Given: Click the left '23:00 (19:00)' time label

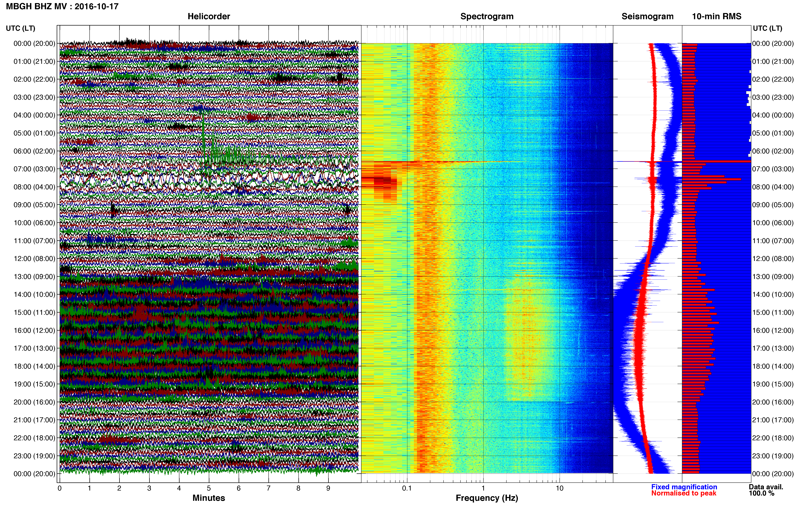Looking at the screenshot, I should click(34, 456).
